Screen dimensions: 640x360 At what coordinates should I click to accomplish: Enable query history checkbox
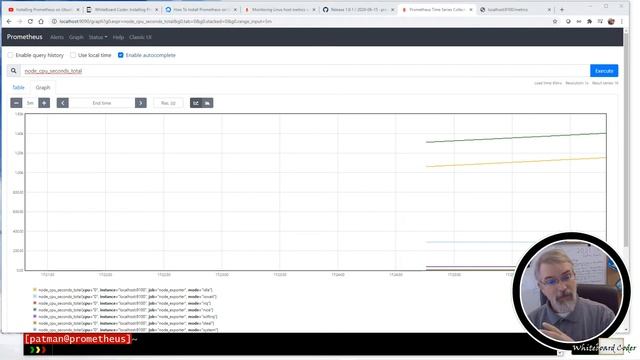click(10, 55)
